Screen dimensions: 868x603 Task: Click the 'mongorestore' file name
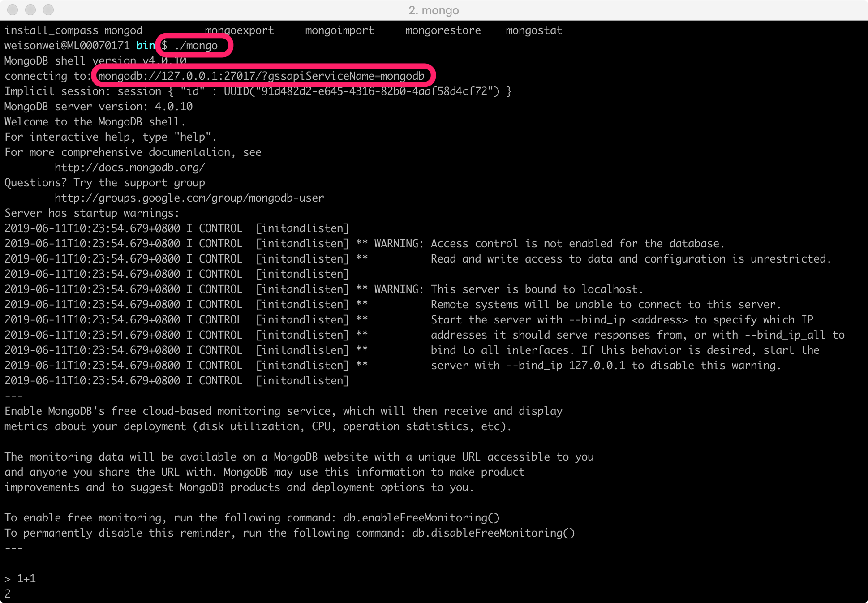click(443, 30)
